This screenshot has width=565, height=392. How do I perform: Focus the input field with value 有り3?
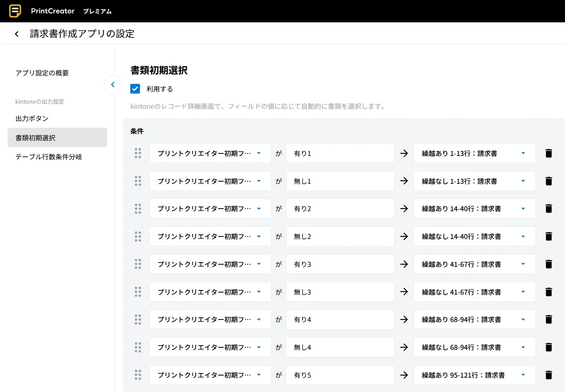click(x=340, y=264)
